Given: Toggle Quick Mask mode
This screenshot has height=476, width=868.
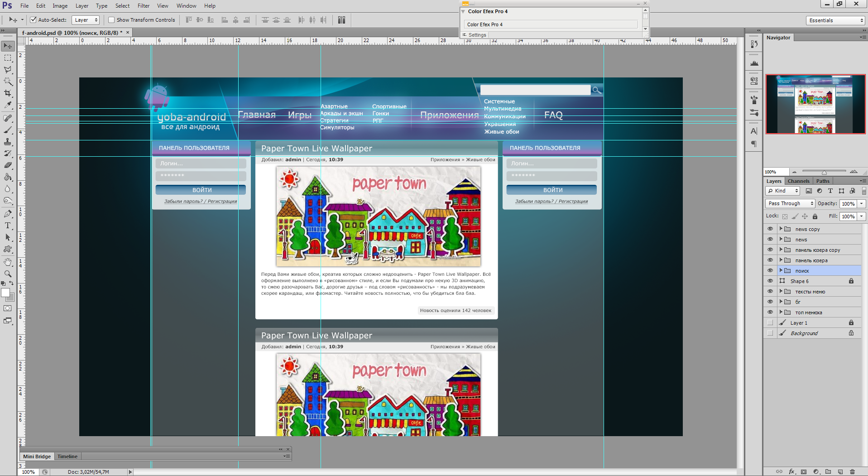Looking at the screenshot, I should click(x=8, y=308).
